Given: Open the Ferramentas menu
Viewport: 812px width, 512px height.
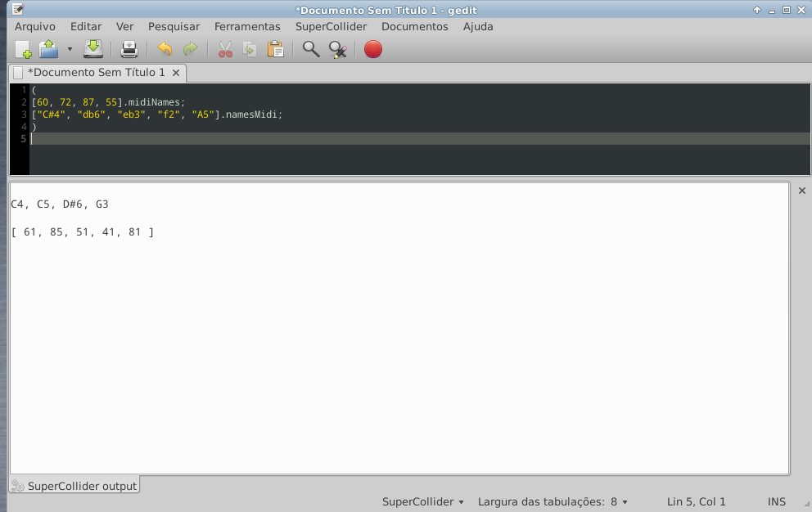Looking at the screenshot, I should (247, 26).
